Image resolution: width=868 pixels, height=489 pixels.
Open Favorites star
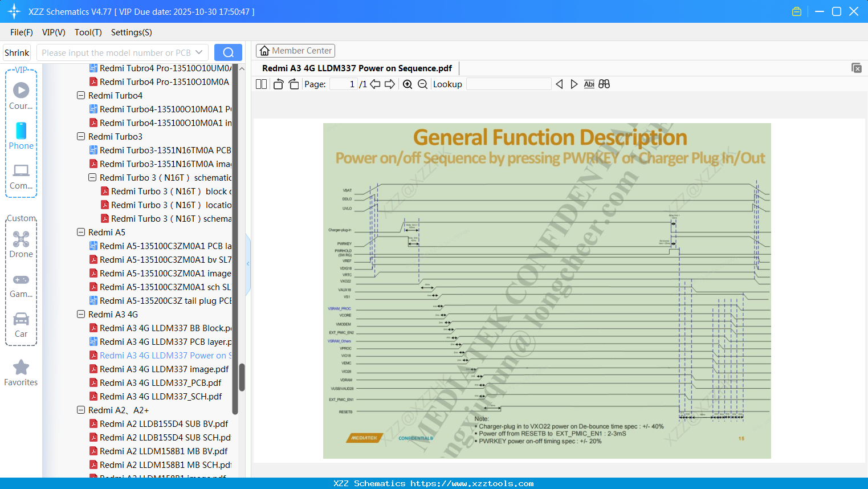point(21,373)
